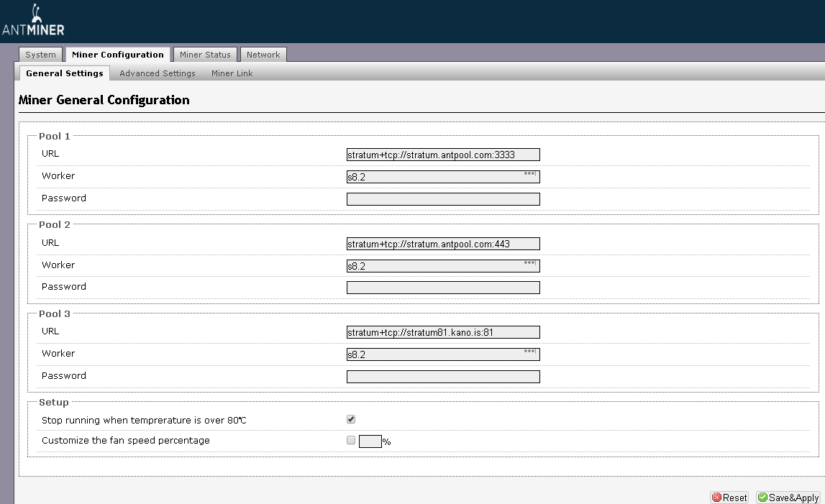Click the dots icon in Pool 2 Worker field
The image size is (825, 504).
pos(530,262)
